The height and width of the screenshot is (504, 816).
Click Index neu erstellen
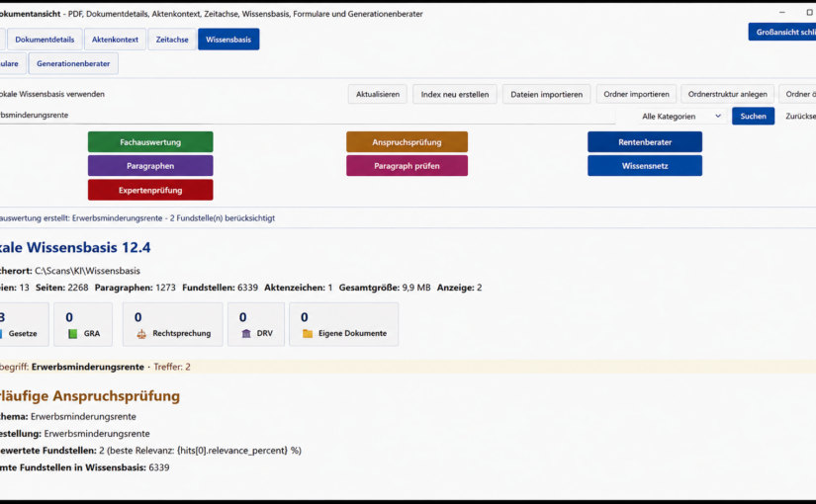(x=455, y=94)
